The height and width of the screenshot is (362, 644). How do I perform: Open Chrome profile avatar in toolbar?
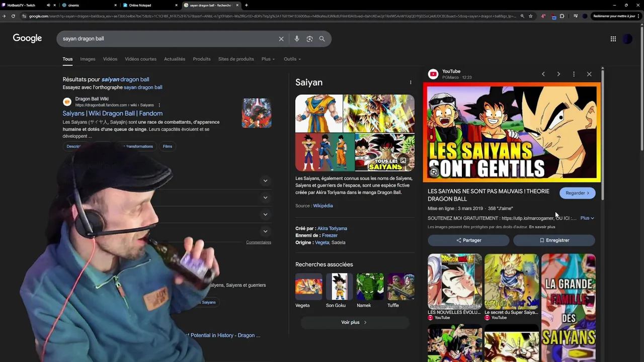coord(585,16)
